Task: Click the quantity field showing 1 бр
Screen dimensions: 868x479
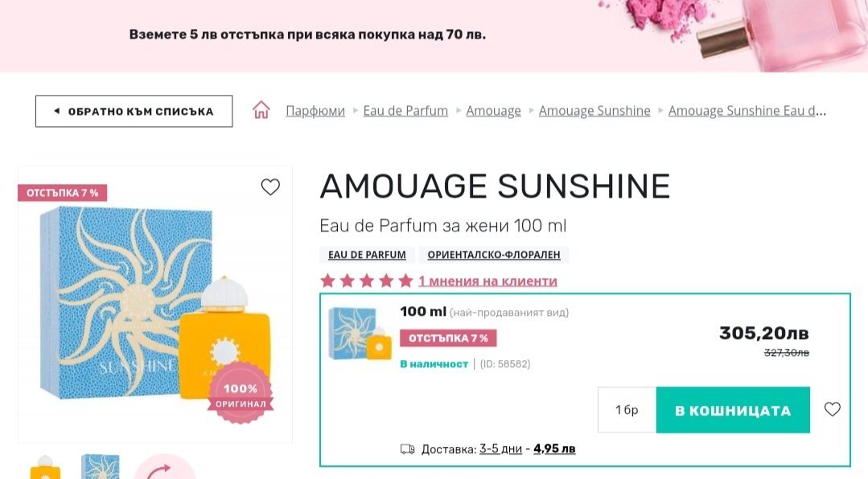Action: point(627,411)
